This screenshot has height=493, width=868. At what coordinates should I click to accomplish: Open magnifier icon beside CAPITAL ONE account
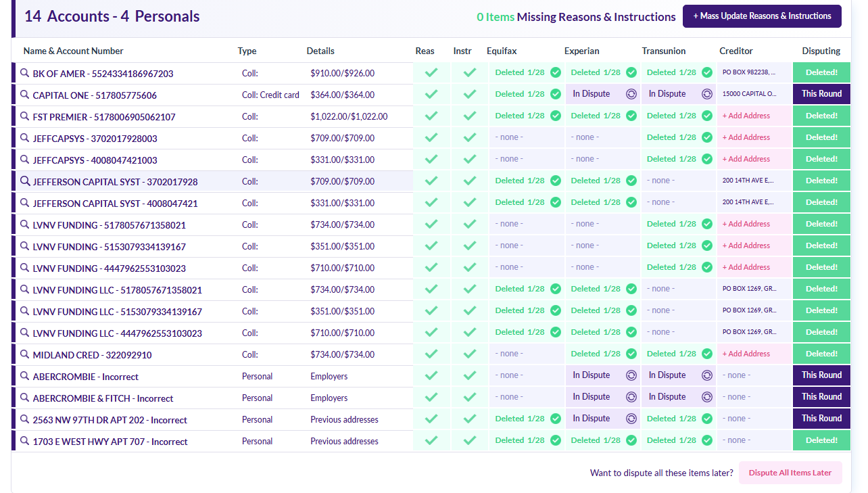(25, 95)
